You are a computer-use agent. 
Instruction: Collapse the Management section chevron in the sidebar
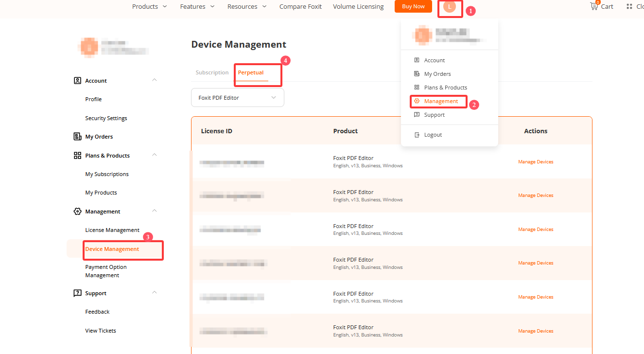[x=155, y=211]
